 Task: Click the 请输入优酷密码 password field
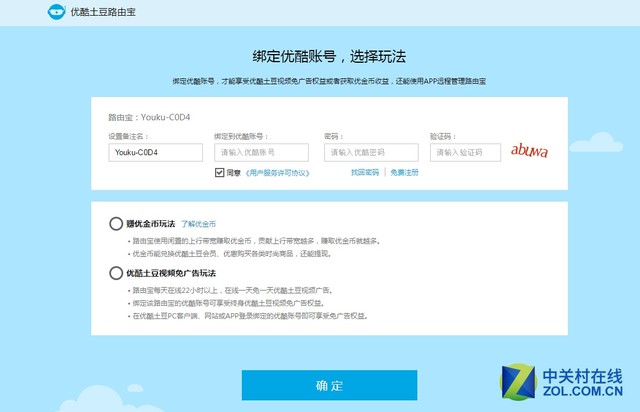point(371,152)
